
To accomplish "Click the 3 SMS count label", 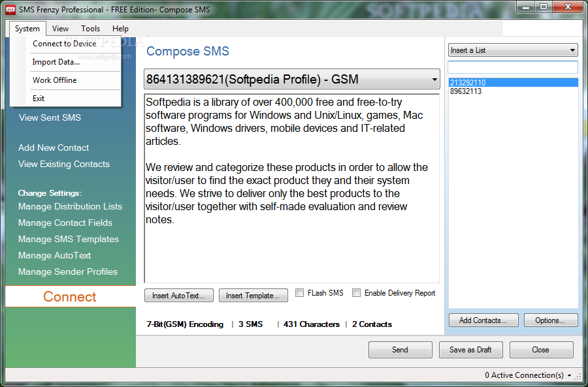I will (x=250, y=324).
